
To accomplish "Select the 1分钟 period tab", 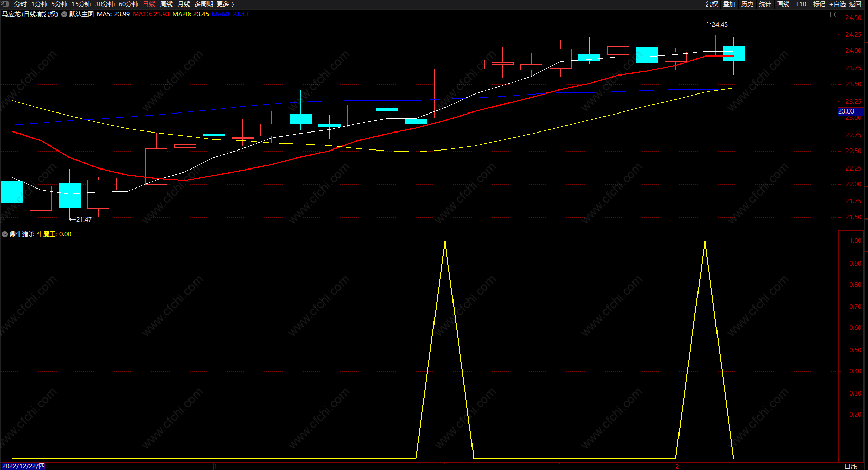I will click(x=39, y=4).
